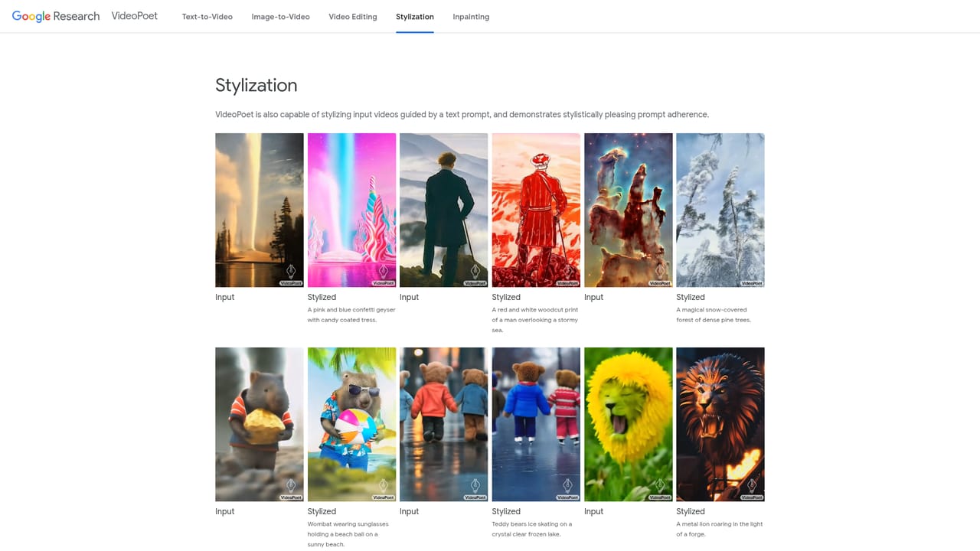
Task: Go to the Text-to-Video tab
Action: (x=207, y=17)
